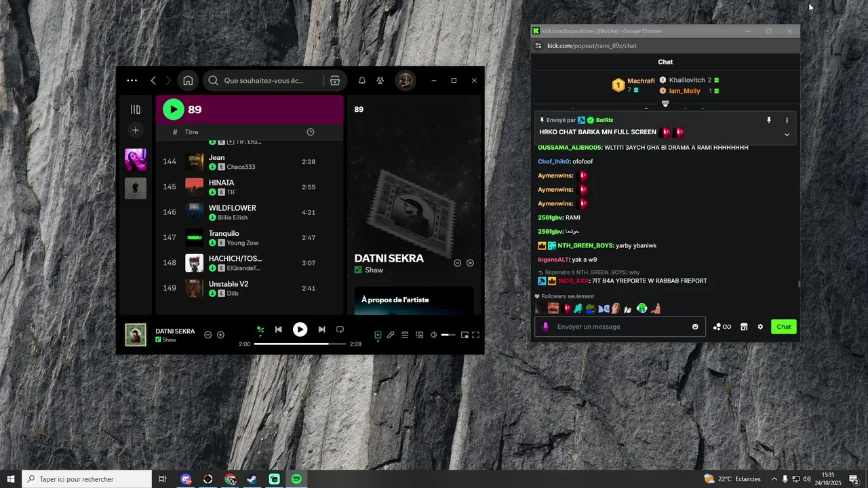Select the track Tranquilo
868x488 pixels.
[x=250, y=238]
